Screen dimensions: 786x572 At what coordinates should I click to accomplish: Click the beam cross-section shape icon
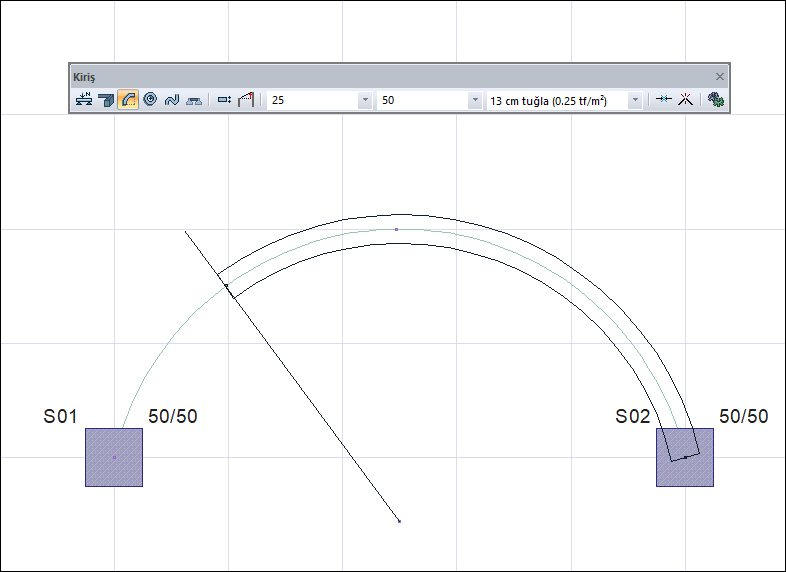pos(194,100)
